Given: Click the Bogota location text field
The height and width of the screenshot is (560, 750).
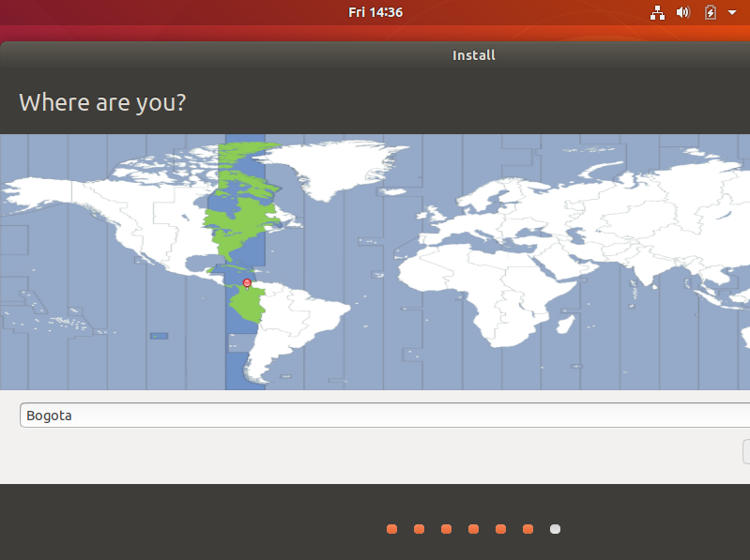Looking at the screenshot, I should point(375,416).
